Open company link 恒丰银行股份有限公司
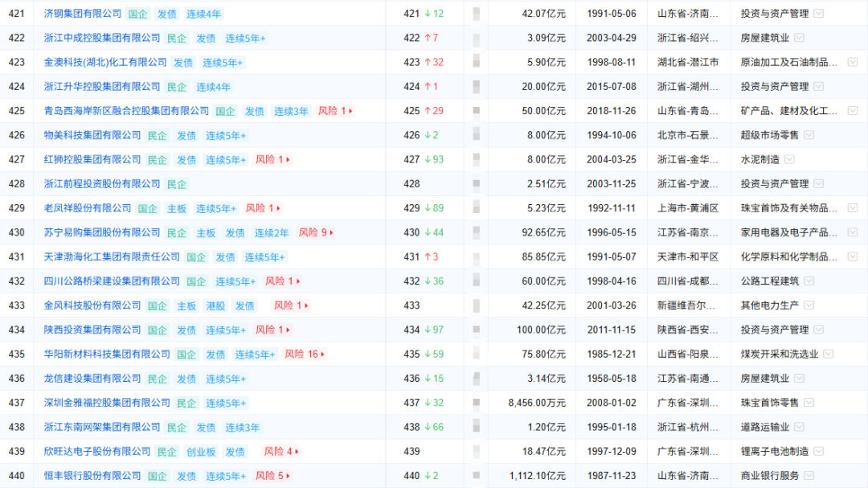 (92, 476)
